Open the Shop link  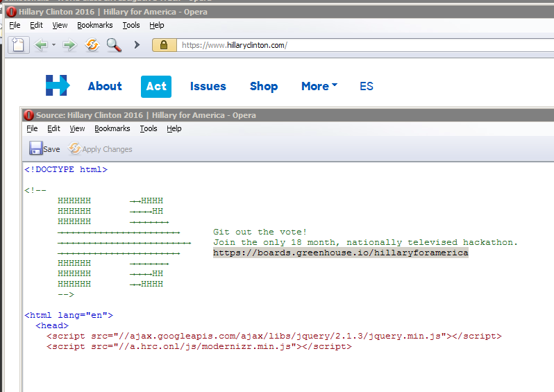click(264, 87)
